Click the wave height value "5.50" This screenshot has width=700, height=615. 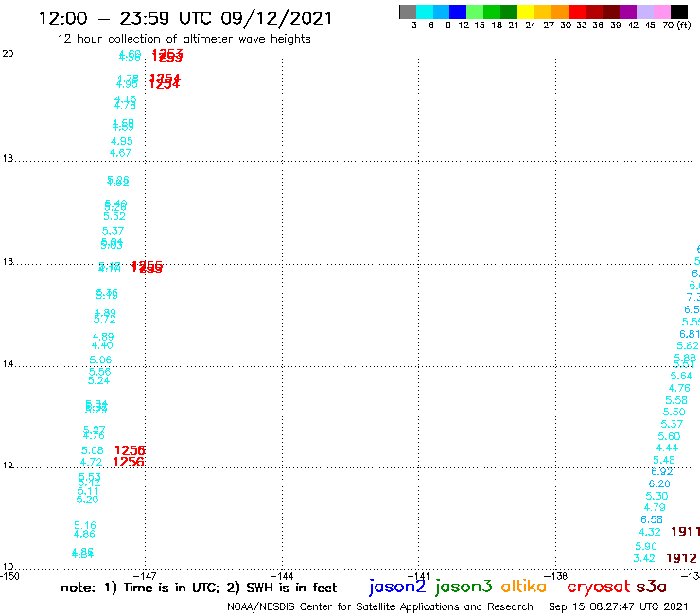tap(674, 412)
